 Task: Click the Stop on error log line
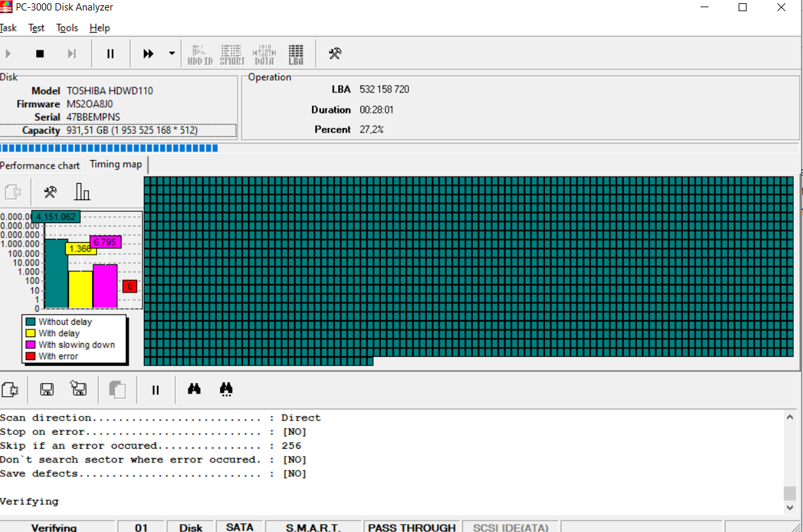click(x=153, y=432)
